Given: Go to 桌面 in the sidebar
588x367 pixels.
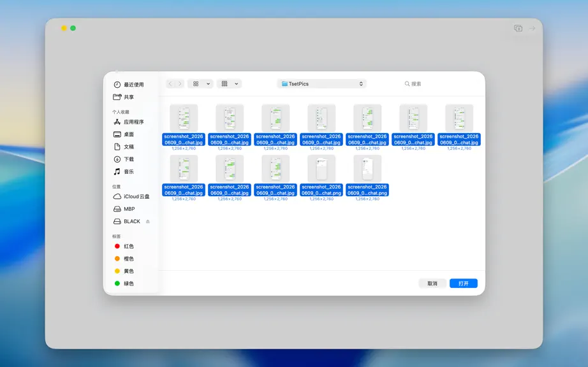Looking at the screenshot, I should 124,134.
